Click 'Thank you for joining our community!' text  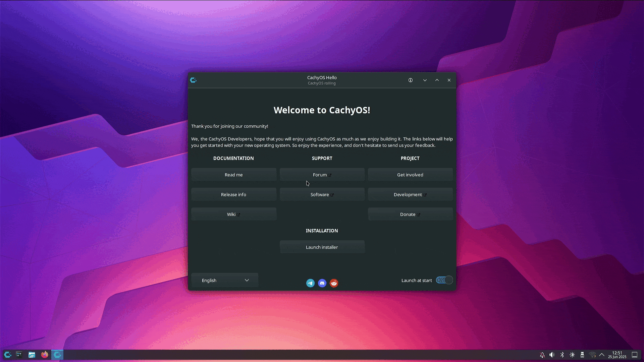230,126
